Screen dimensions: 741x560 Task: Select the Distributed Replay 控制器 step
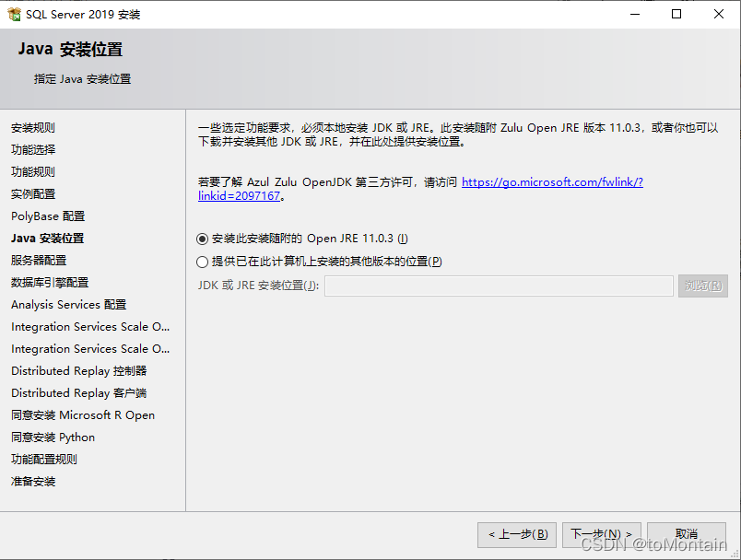[79, 371]
